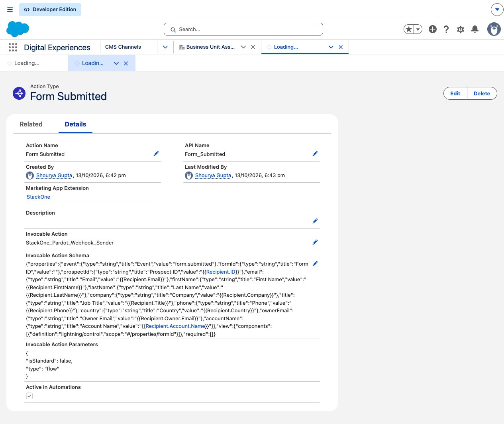
Task: Edit Invocable Action Schema pencil icon
Action: [x=315, y=264]
